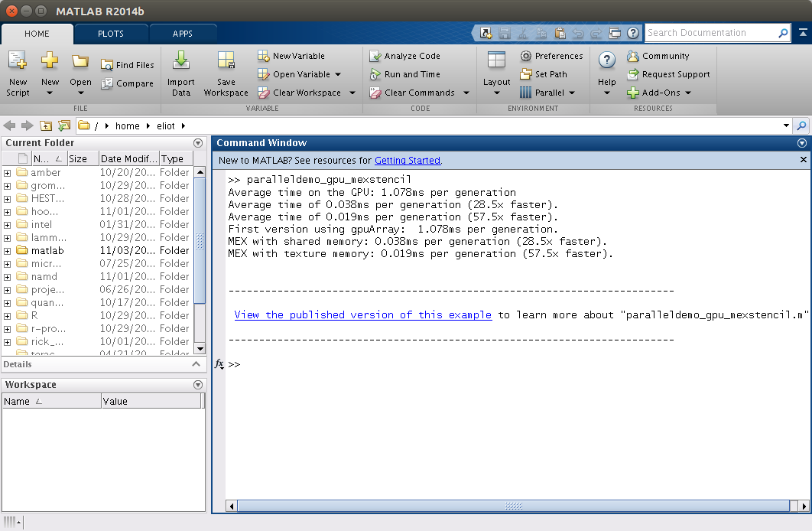This screenshot has height=531, width=812.
Task: Switch to the PLOTS tab
Action: click(111, 34)
